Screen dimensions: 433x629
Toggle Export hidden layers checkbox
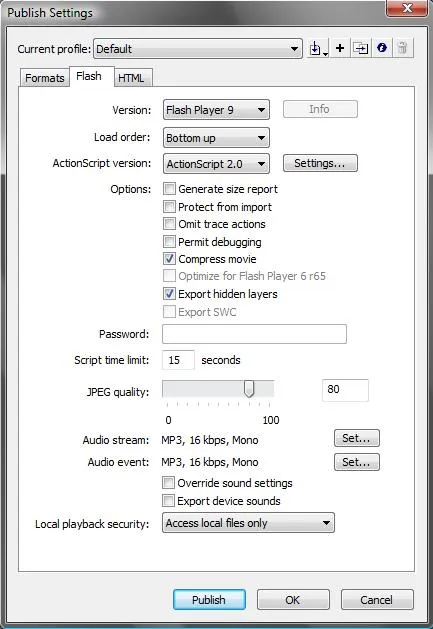click(169, 294)
